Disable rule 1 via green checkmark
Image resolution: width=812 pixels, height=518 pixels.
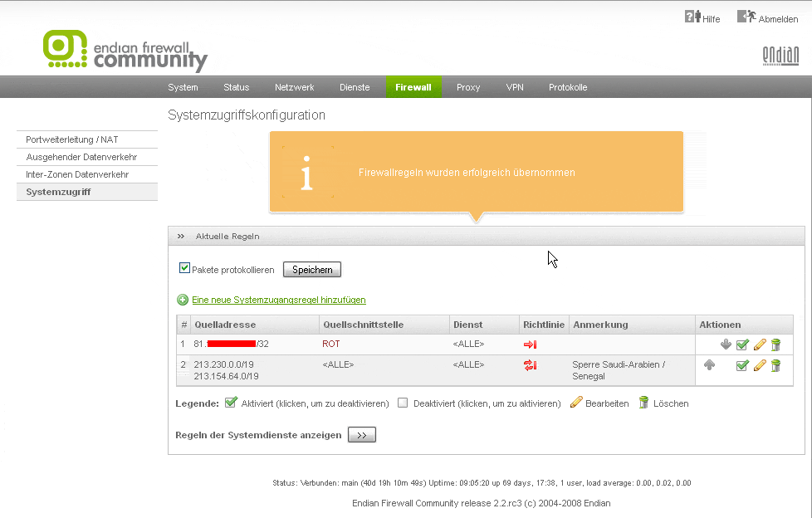click(742, 345)
